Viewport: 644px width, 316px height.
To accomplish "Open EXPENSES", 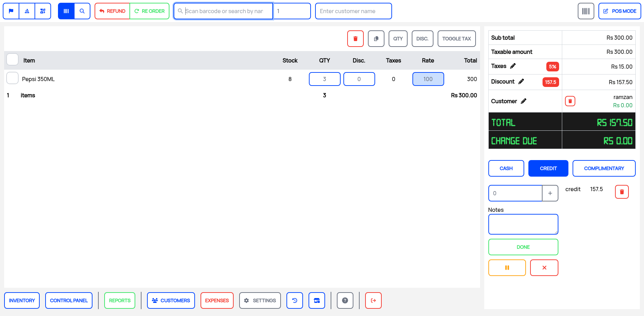I will 217,300.
